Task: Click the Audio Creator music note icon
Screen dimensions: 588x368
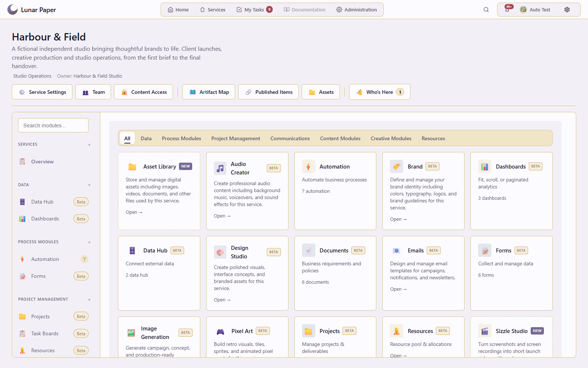Action: [x=220, y=168]
